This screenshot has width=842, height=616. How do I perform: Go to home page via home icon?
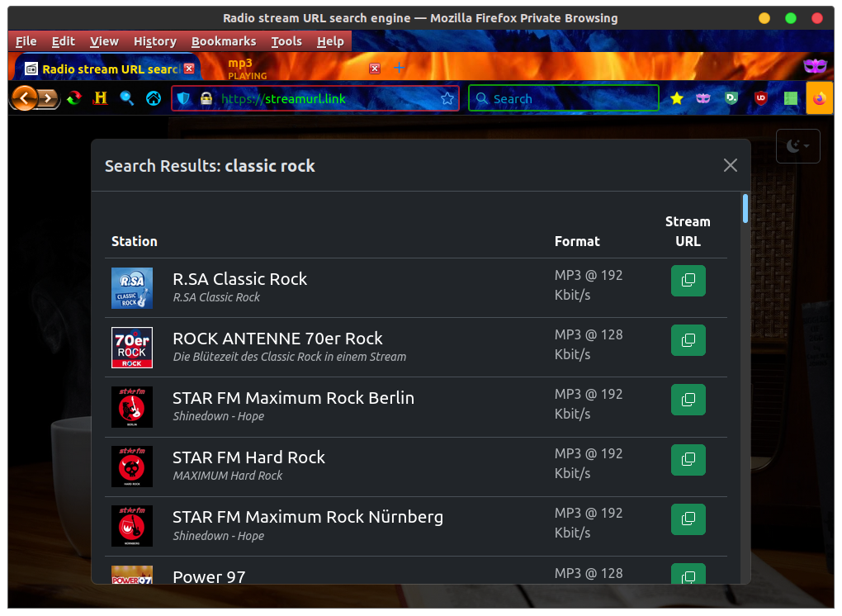click(154, 98)
